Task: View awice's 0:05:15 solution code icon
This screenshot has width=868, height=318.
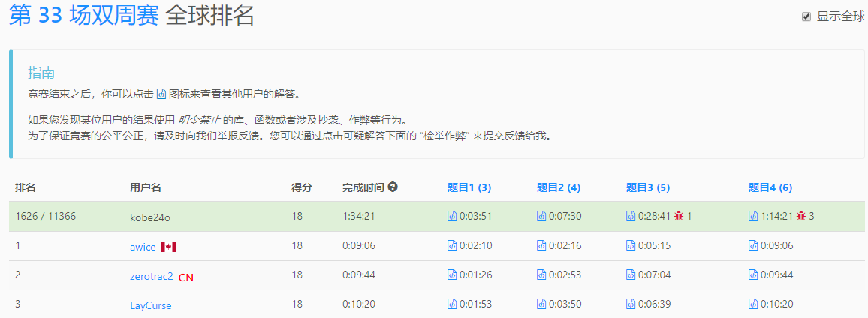Action: (631, 245)
